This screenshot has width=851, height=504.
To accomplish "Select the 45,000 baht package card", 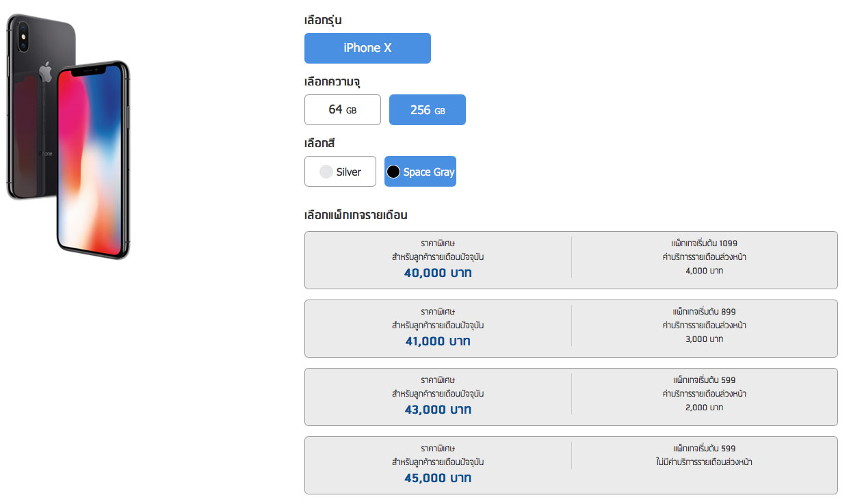I will click(571, 465).
